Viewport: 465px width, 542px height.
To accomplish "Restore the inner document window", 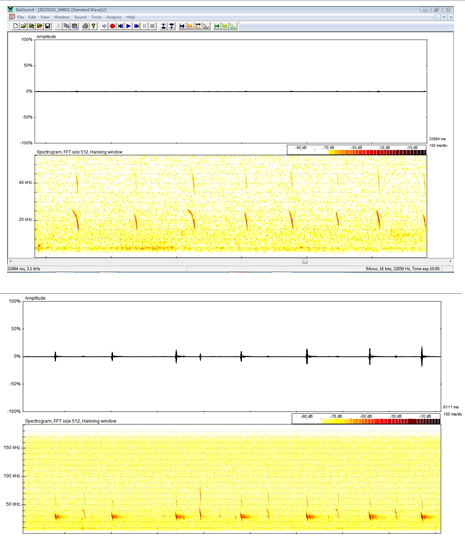I will click(x=444, y=17).
